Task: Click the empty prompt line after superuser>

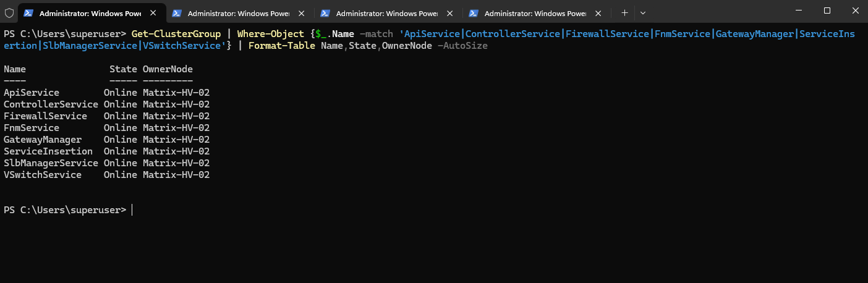Action: pyautogui.click(x=433, y=210)
